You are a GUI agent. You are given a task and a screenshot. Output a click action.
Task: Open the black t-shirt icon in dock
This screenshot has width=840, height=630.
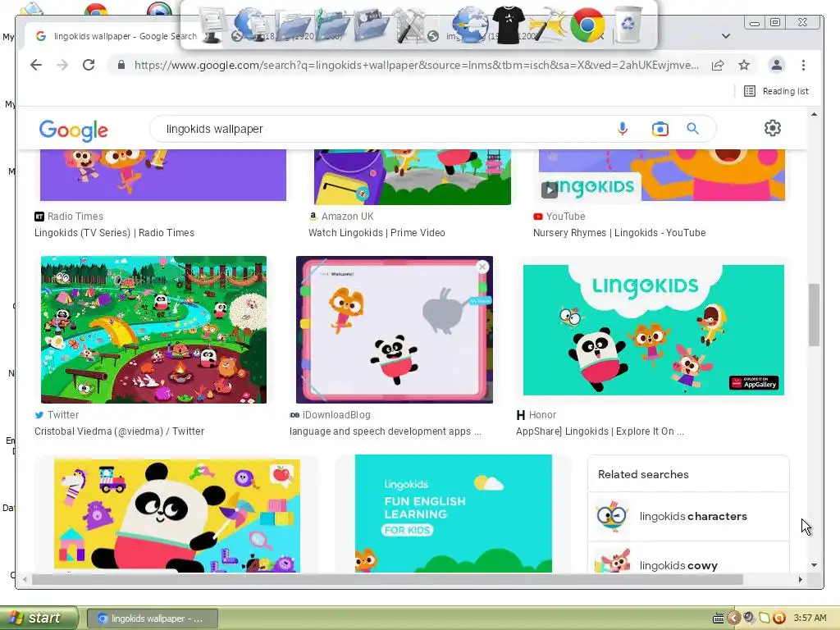508,25
